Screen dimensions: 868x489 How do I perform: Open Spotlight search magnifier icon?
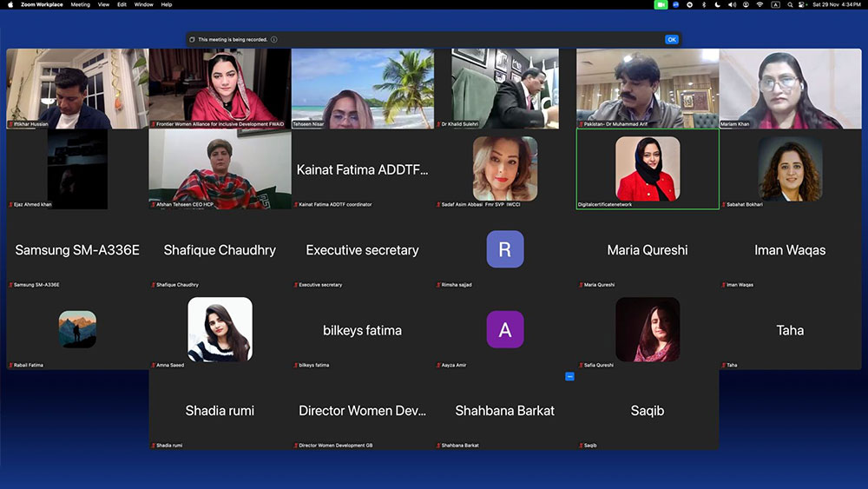tap(788, 4)
